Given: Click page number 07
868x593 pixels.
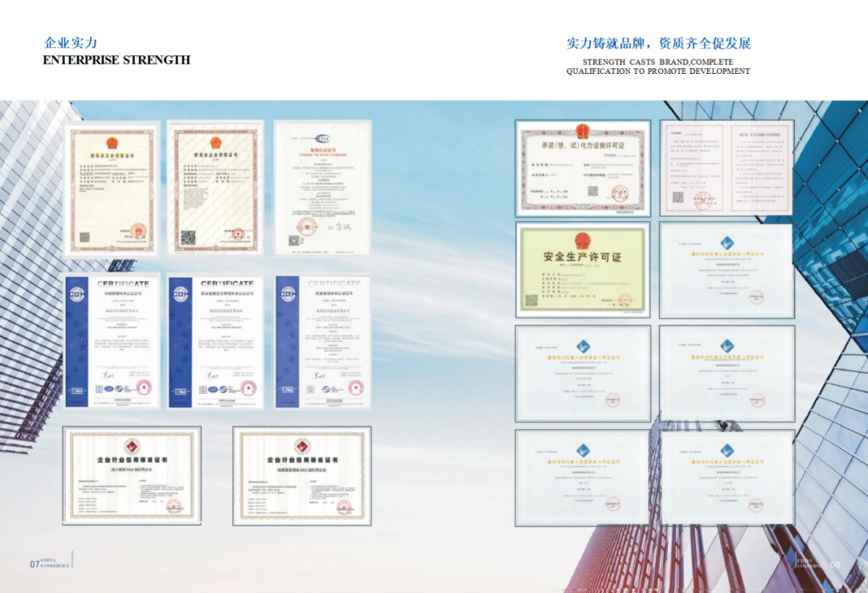Looking at the screenshot, I should (35, 564).
